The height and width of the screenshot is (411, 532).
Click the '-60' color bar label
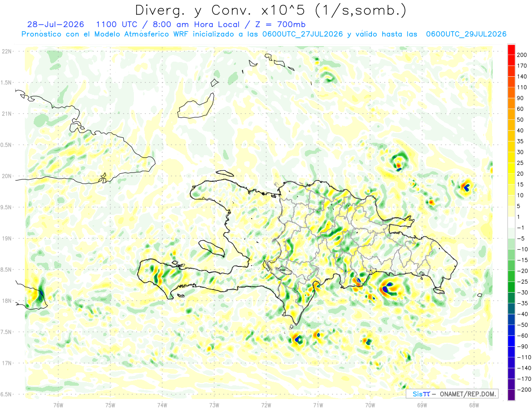point(523,336)
